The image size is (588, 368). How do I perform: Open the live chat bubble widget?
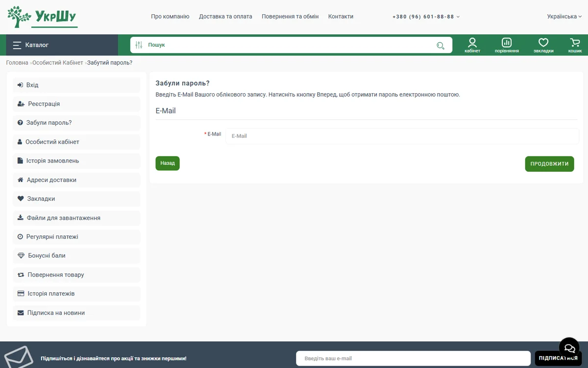tap(569, 348)
